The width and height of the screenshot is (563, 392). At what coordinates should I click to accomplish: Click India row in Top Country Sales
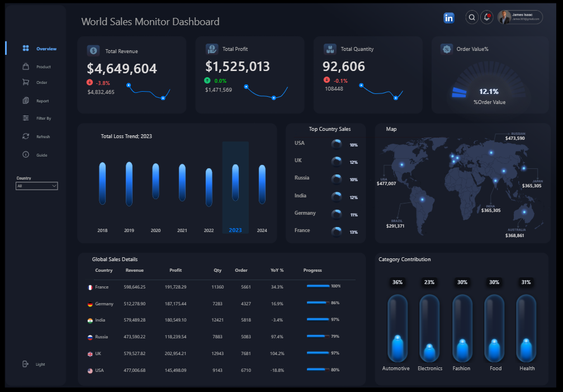click(x=326, y=196)
